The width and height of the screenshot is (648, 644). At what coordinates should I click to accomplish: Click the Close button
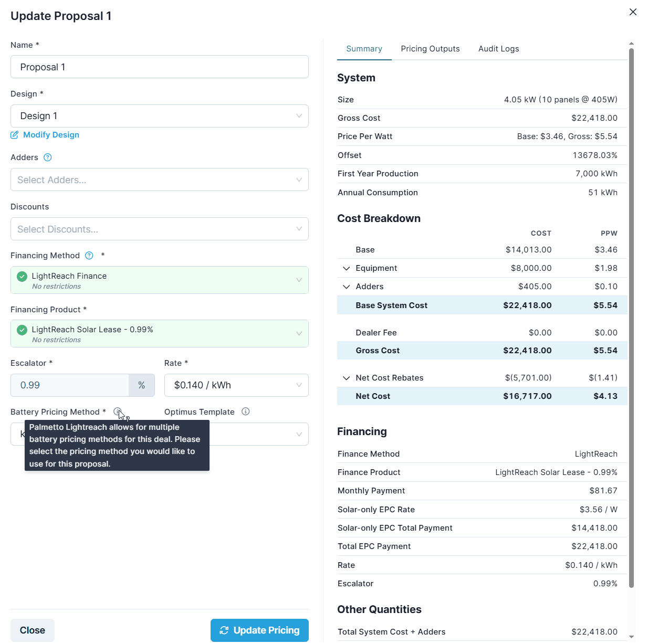tap(33, 630)
